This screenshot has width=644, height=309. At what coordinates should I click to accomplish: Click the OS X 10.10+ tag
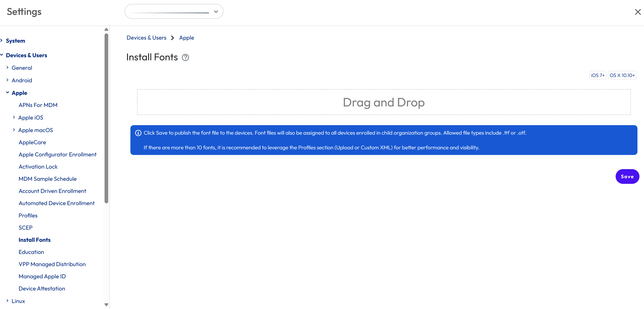622,75
